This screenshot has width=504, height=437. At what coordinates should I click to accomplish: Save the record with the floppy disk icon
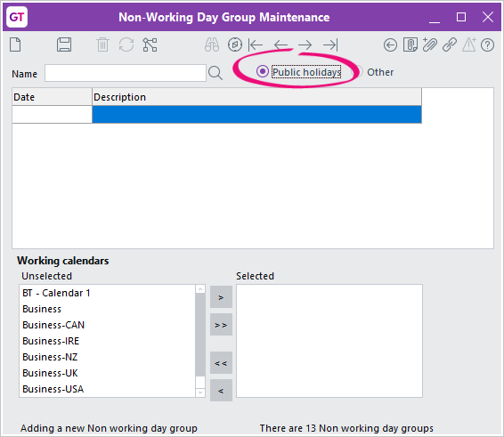[64, 45]
